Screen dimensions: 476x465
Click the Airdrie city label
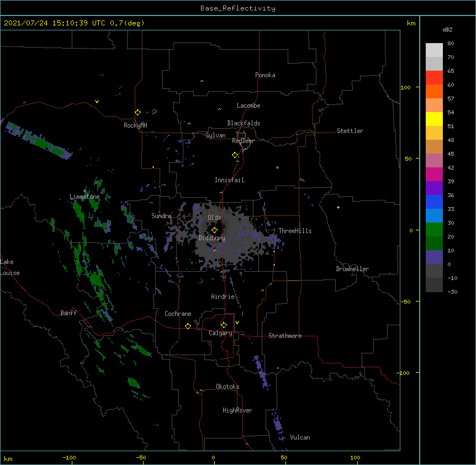[223, 297]
